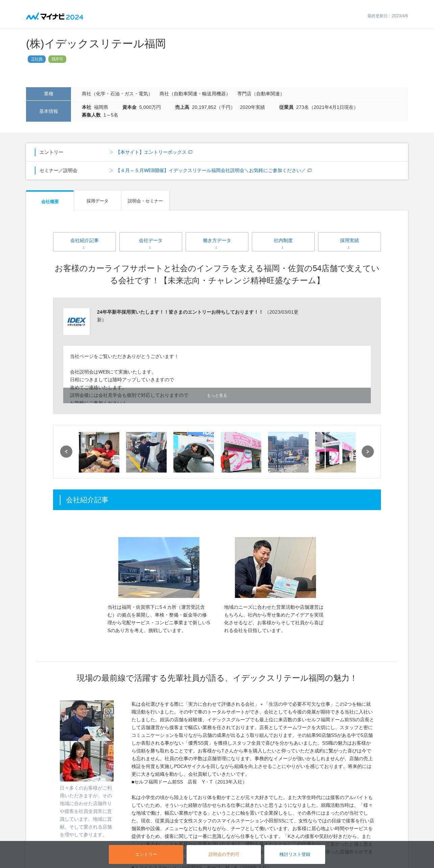Click the マイナビ2024 logo

click(55, 16)
